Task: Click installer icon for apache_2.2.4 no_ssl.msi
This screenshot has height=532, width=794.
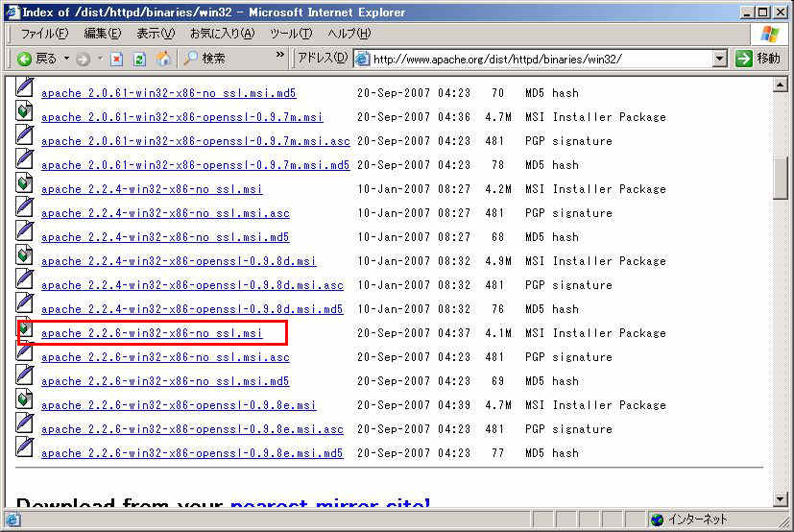Action: coord(24,182)
